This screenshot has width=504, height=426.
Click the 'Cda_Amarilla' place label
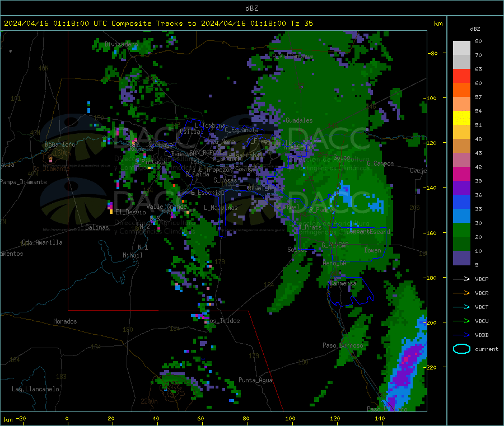click(42, 242)
